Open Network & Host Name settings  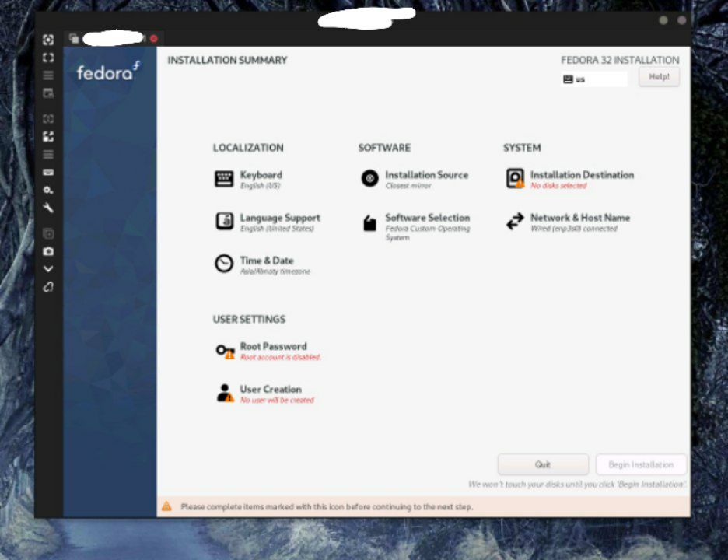pos(568,222)
